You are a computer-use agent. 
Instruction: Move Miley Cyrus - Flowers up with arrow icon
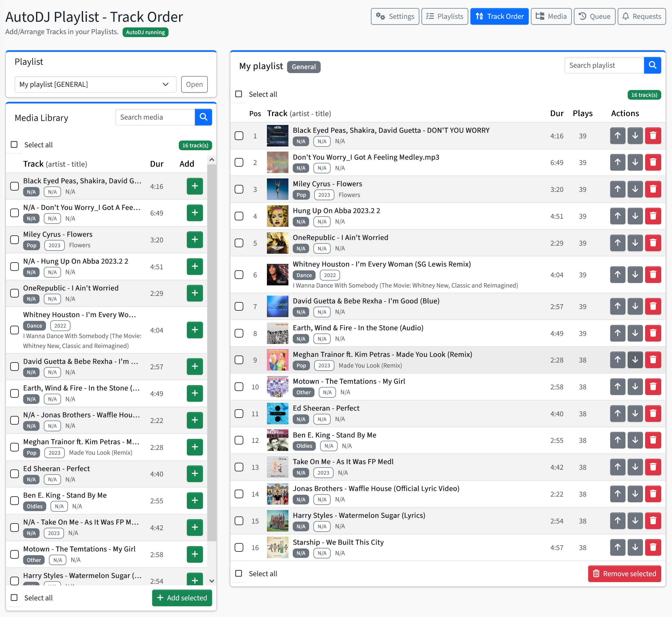pos(617,189)
